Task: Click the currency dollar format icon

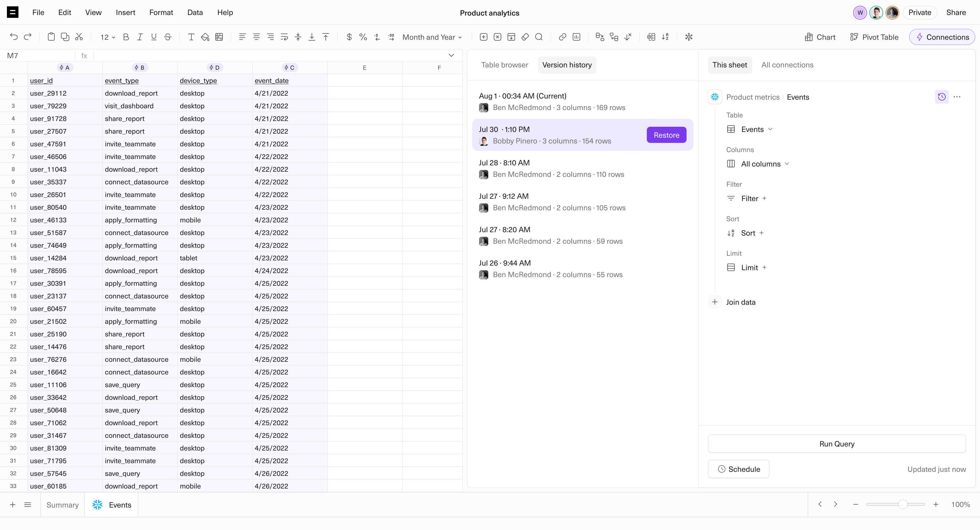Action: click(349, 37)
